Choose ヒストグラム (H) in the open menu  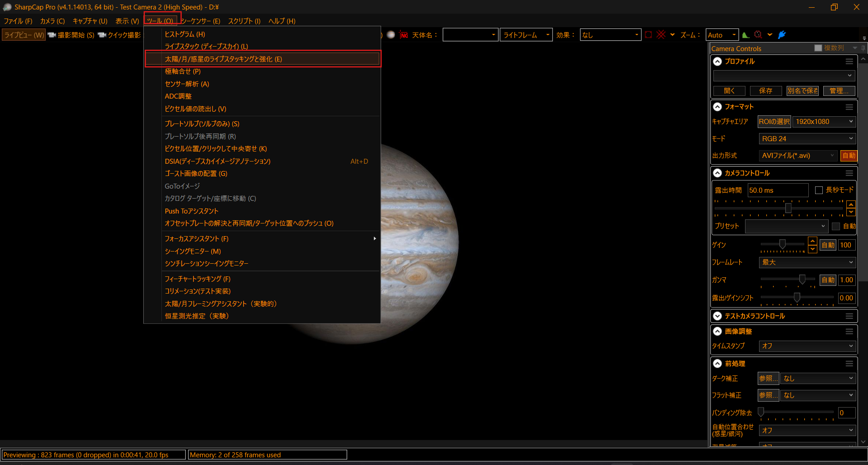[184, 34]
